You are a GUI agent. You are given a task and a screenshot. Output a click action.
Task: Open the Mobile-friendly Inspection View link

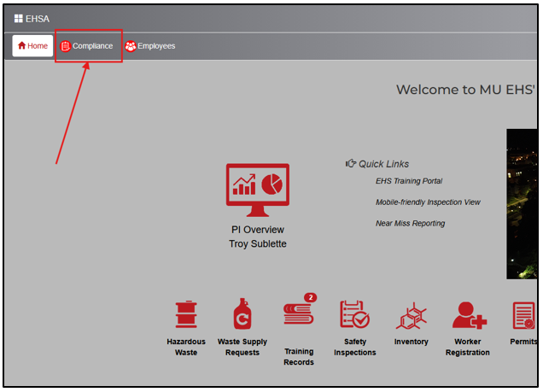pyautogui.click(x=428, y=202)
